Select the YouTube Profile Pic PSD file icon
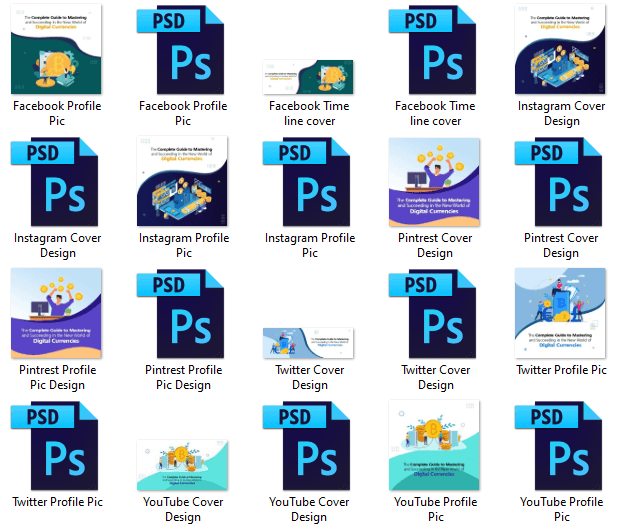This screenshot has width=618, height=531. (x=558, y=445)
